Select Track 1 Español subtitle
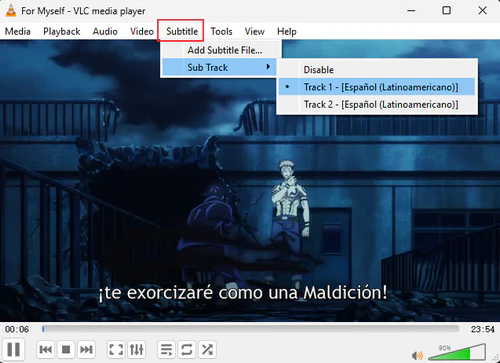 click(377, 87)
